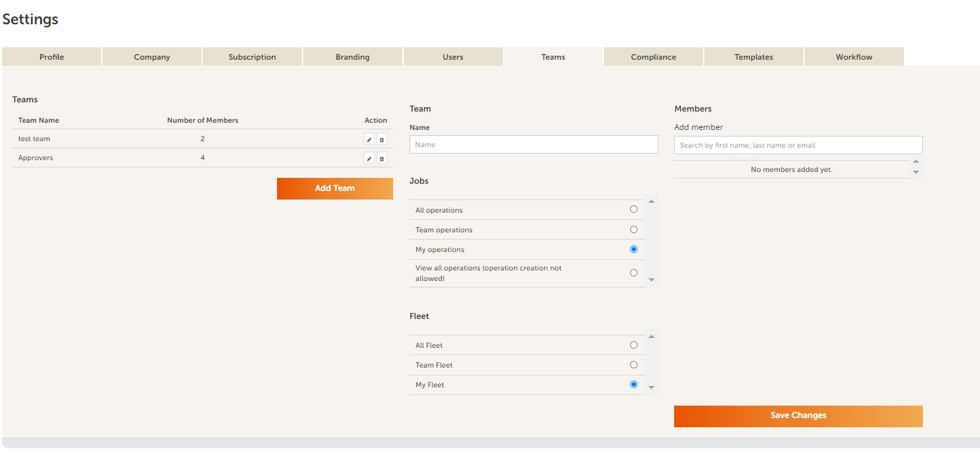The height and width of the screenshot is (466, 980).
Task: Focus the team Name input field
Action: click(x=534, y=144)
